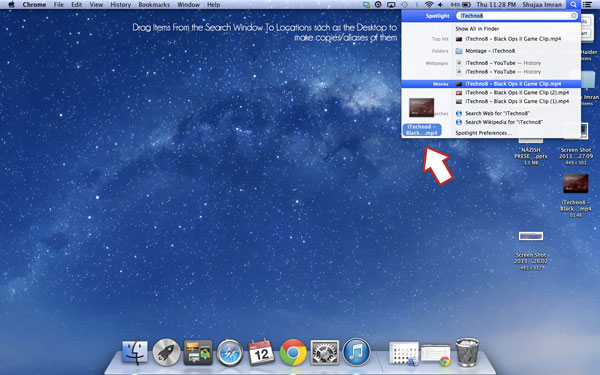Open System Preferences gear in Dock
The width and height of the screenshot is (600, 375).
(324, 352)
